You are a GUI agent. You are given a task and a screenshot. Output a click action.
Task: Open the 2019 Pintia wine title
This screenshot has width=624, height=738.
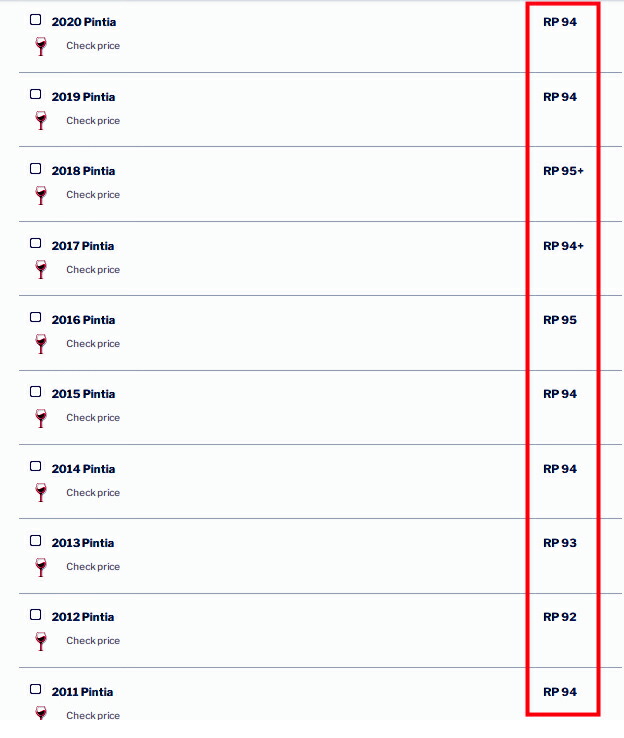(83, 97)
